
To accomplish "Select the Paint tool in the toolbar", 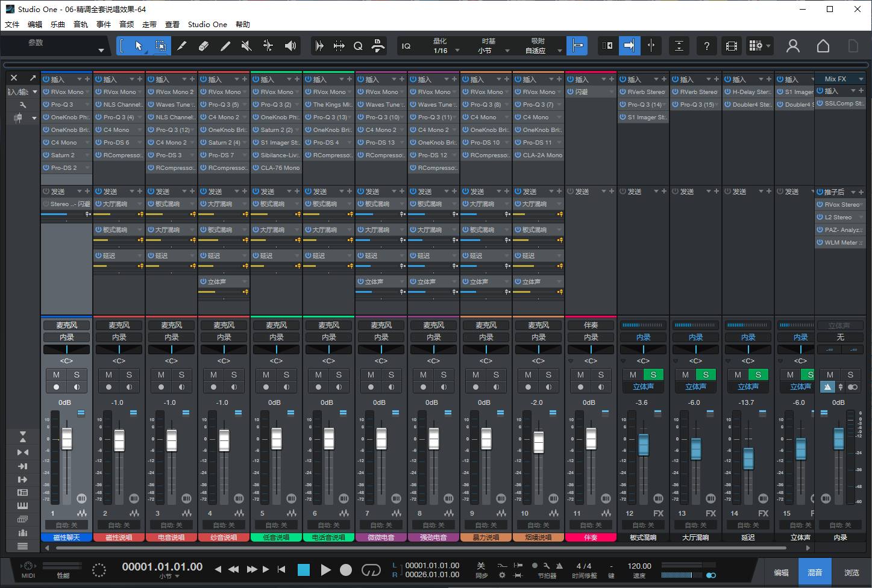I will [225, 46].
